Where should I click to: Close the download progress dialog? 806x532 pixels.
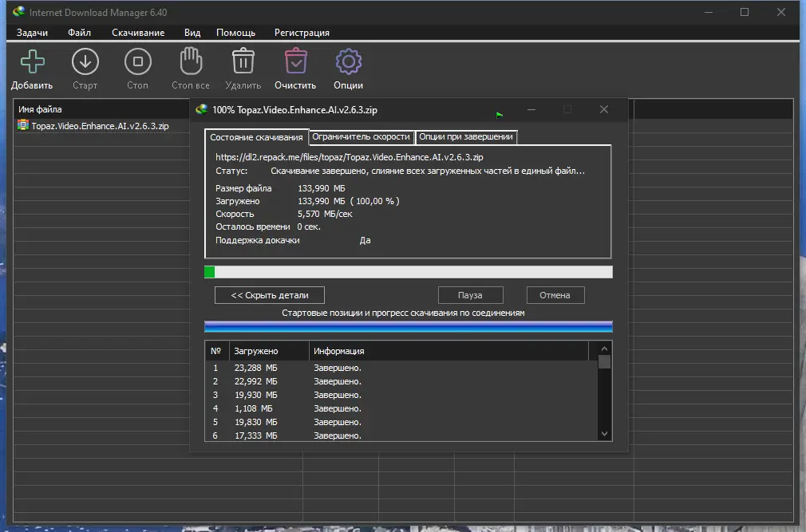point(604,109)
